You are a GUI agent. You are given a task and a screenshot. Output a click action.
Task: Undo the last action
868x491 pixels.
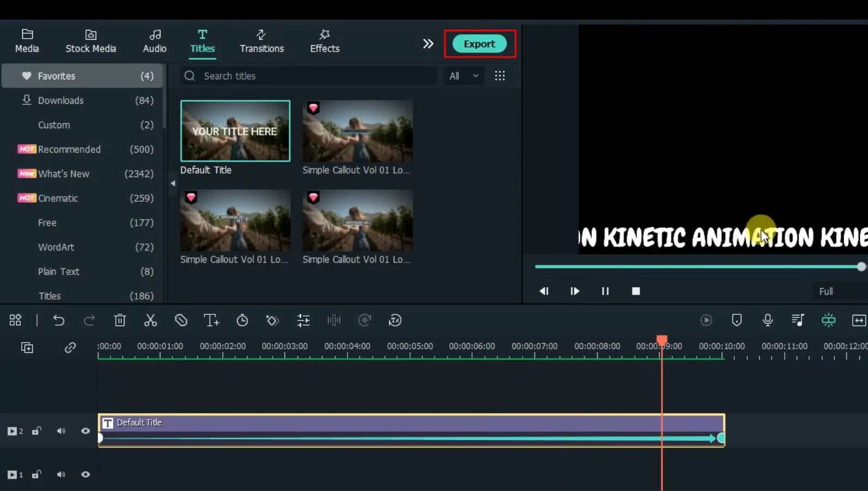click(59, 320)
